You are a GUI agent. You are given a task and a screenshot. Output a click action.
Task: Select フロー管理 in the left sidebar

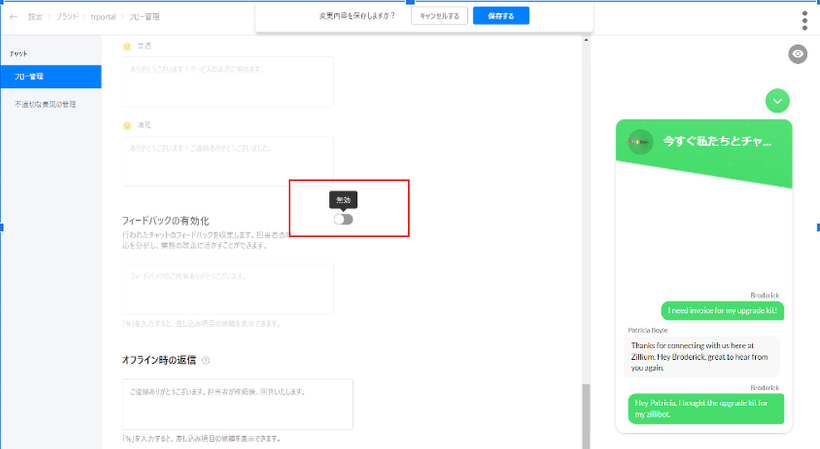[50, 76]
